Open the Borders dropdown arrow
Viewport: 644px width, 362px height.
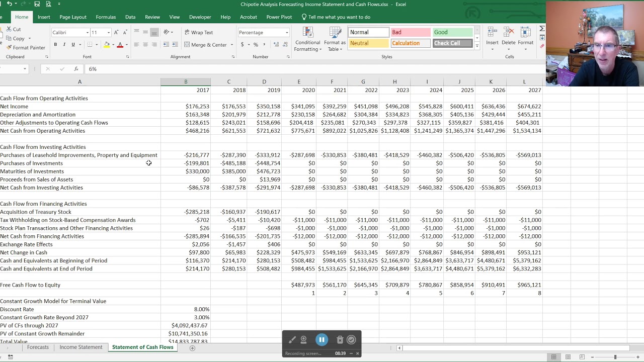(97, 45)
